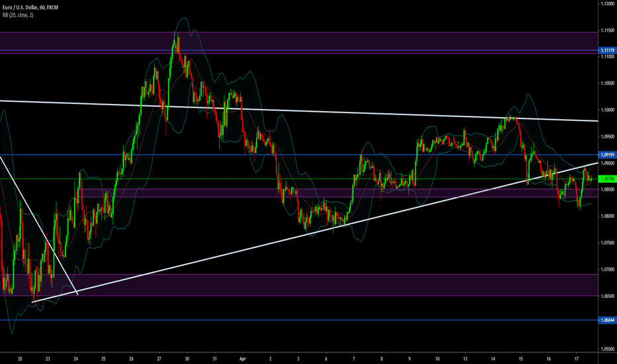The height and width of the screenshot is (364, 617).
Task: Click date "13" on the time axis
Action: coord(465,359)
